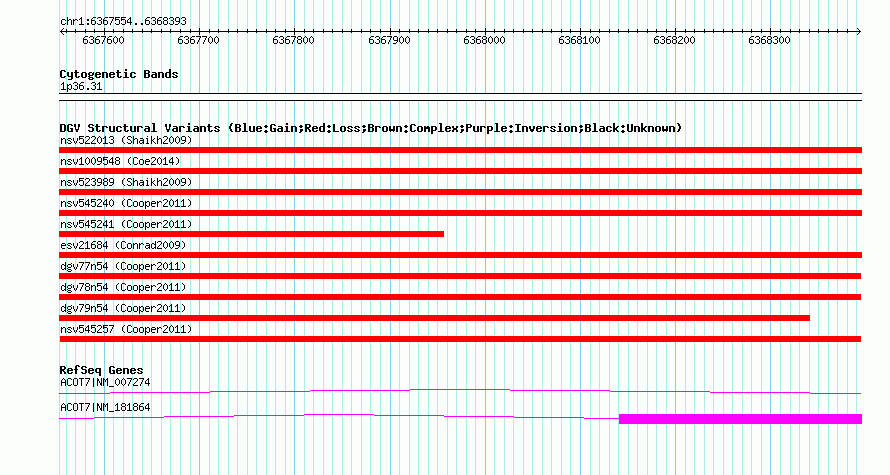890x475 pixels.
Task: Click the dgv78n54 (Cooper2011) label
Action: 123,287
